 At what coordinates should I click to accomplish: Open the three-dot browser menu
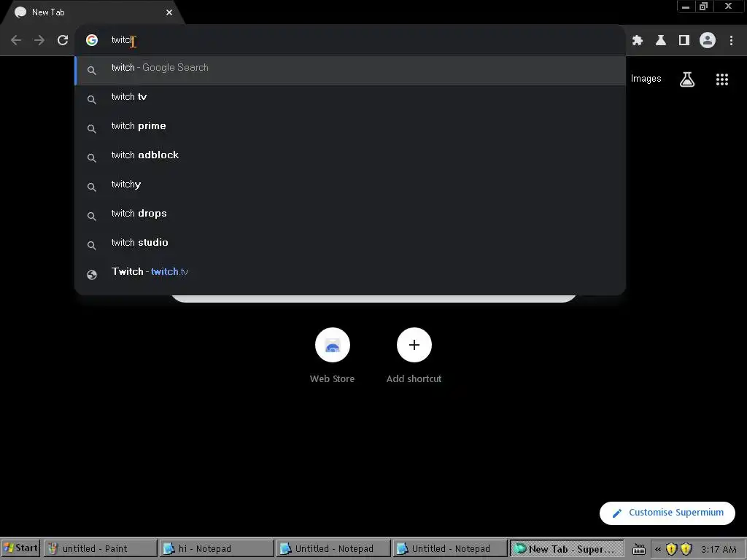click(x=731, y=40)
